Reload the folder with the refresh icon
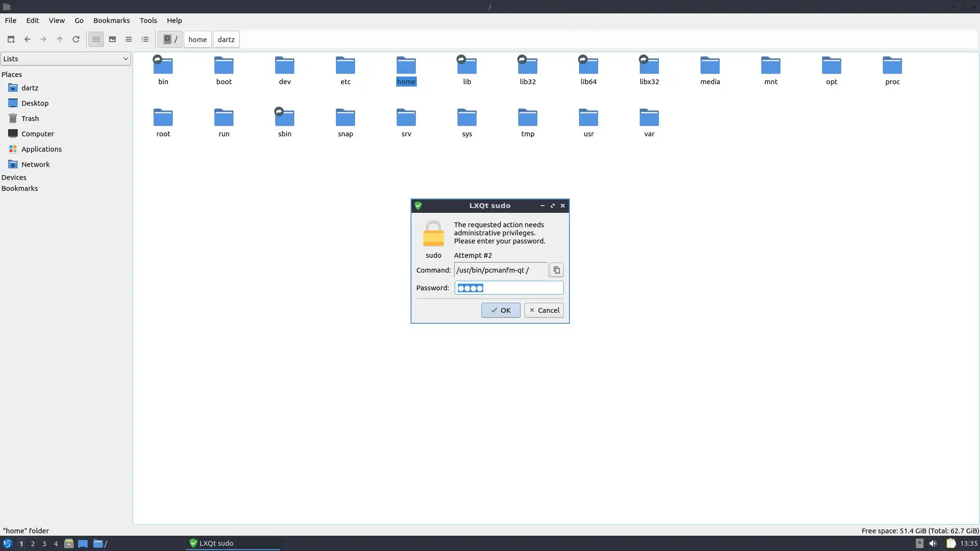This screenshot has height=551, width=980. click(76, 39)
